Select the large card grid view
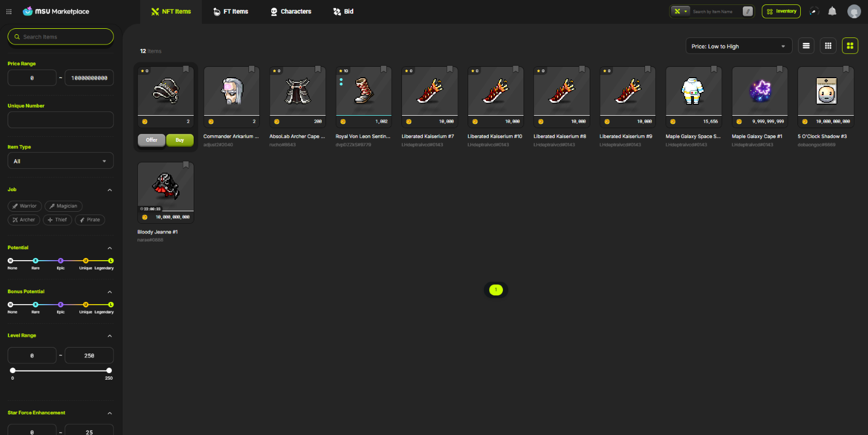868x435 pixels. coord(850,46)
